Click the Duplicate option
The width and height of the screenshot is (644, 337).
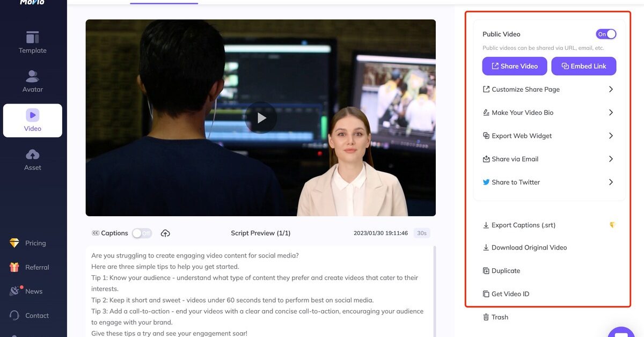(x=501, y=271)
